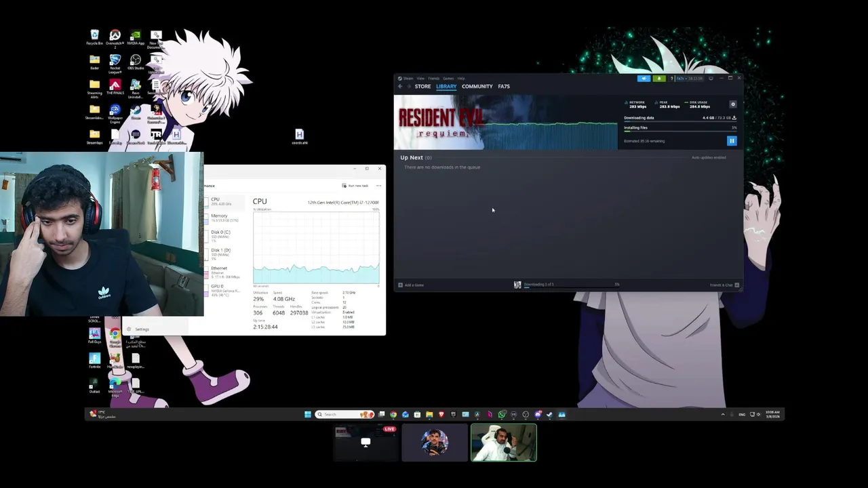The height and width of the screenshot is (488, 868).
Task: Open WhatsApp from the taskbar
Action: (x=502, y=414)
